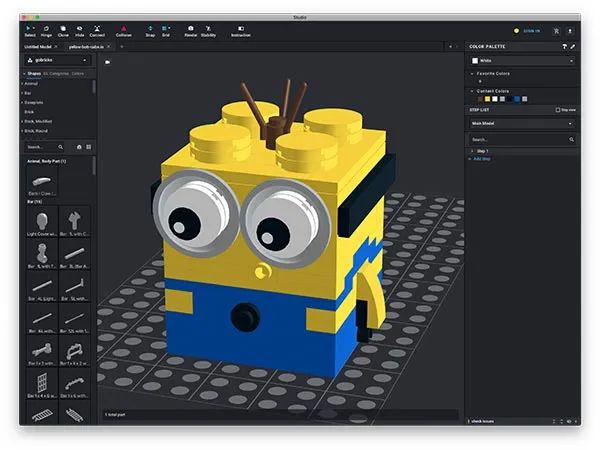Viewport: 600px width, 450px height.
Task: Add a favorite color with plus icon
Action: (x=480, y=81)
